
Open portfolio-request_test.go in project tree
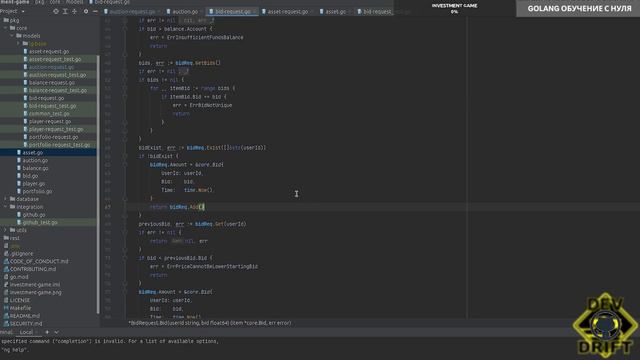click(59, 144)
